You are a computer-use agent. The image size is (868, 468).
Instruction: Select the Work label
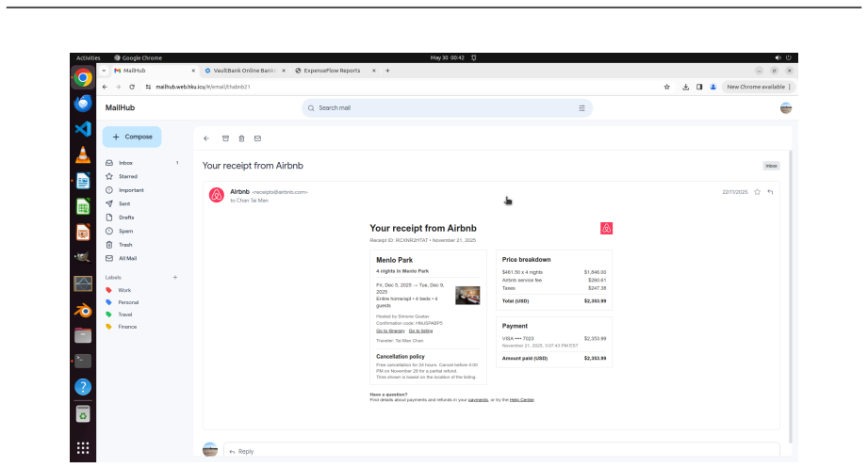(x=124, y=290)
